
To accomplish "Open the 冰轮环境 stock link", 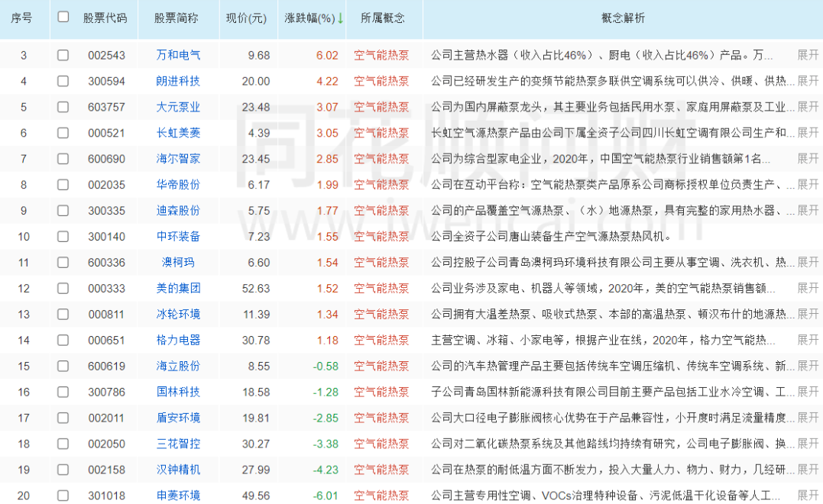I will coord(179,314).
